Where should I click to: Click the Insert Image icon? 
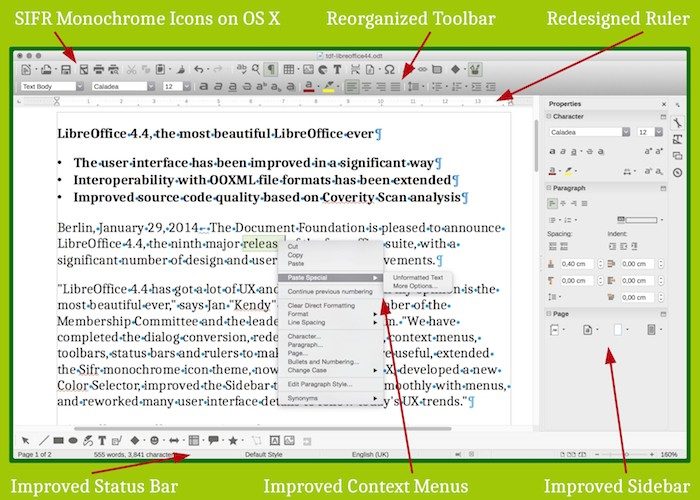(x=308, y=69)
